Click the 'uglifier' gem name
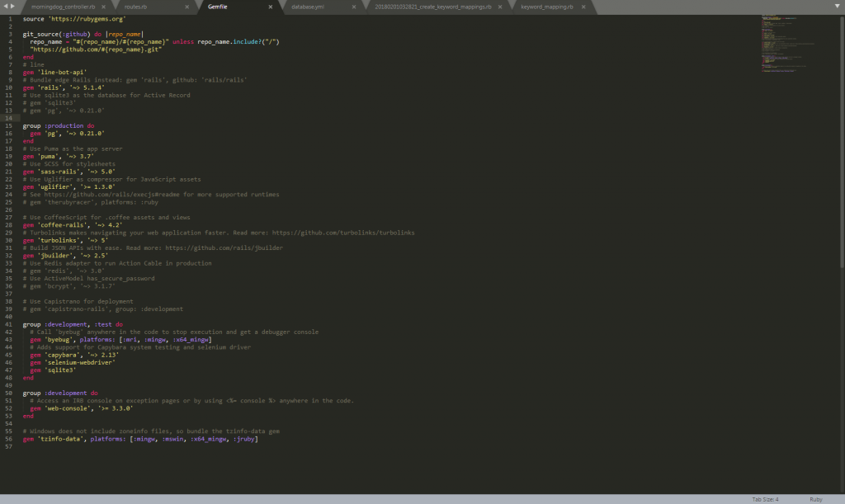This screenshot has height=504, width=845. click(55, 187)
